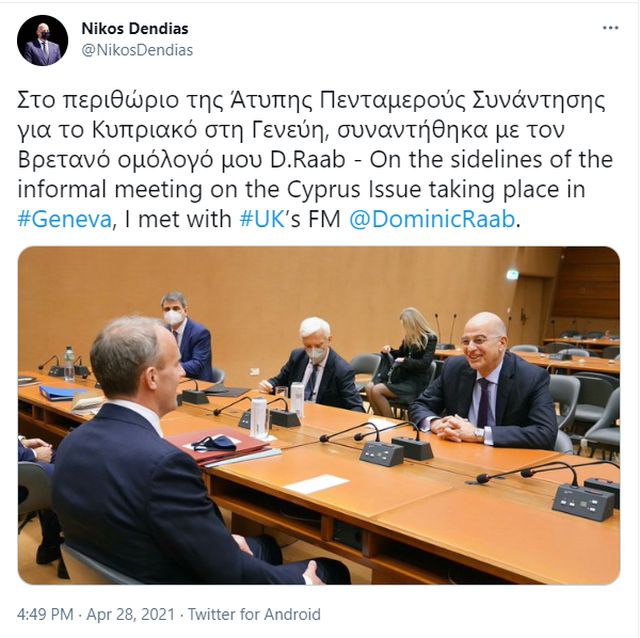
Task: Click the blue folder on the desk
Action: point(61,392)
